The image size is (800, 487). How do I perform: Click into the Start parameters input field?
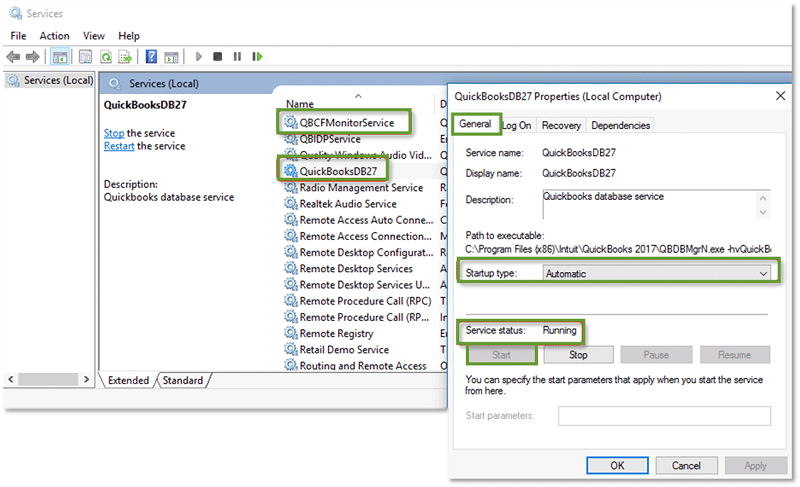click(664, 416)
